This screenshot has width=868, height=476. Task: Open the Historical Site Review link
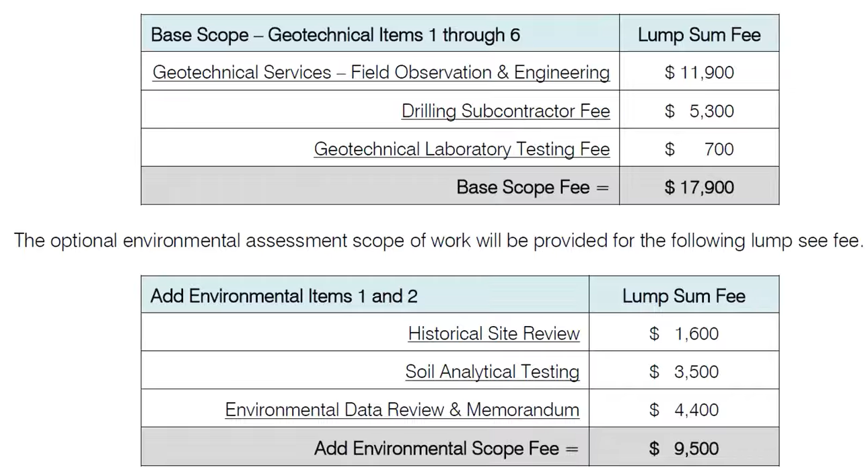point(493,333)
